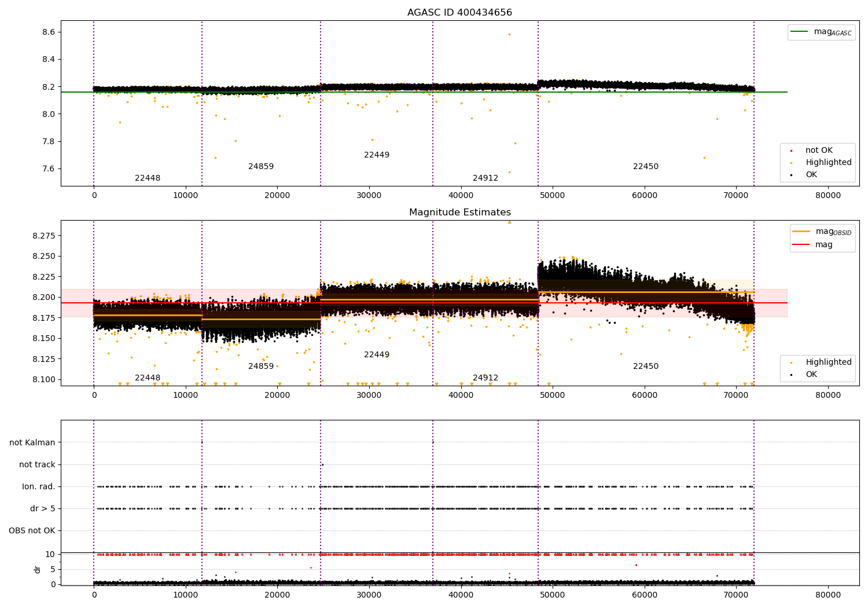The width and height of the screenshot is (868, 608).
Task: Click 'Highlighted' legend entry in middle plot
Action: point(821,362)
